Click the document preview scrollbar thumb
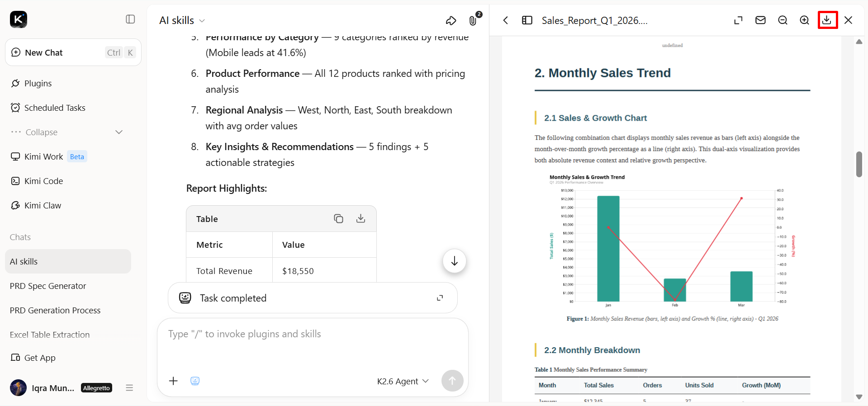Viewport: 868px width, 406px height. click(x=859, y=164)
